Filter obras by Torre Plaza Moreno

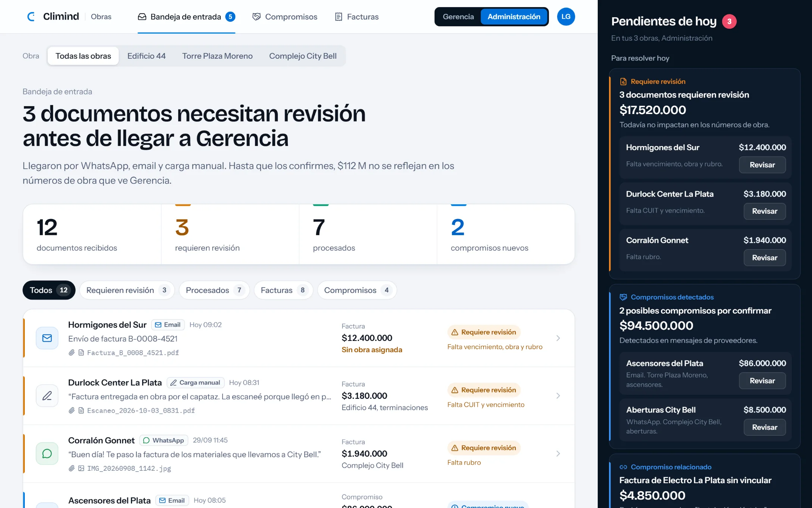pyautogui.click(x=217, y=56)
